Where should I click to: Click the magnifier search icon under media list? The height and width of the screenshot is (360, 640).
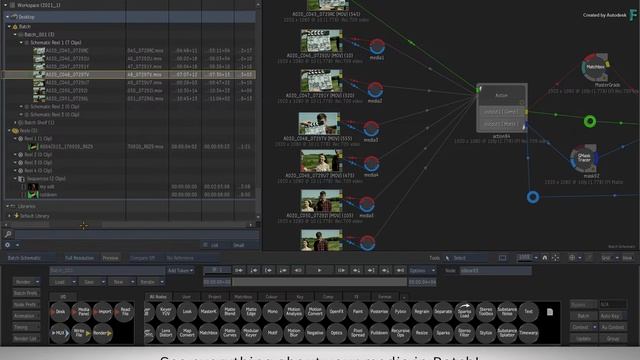pos(8,234)
